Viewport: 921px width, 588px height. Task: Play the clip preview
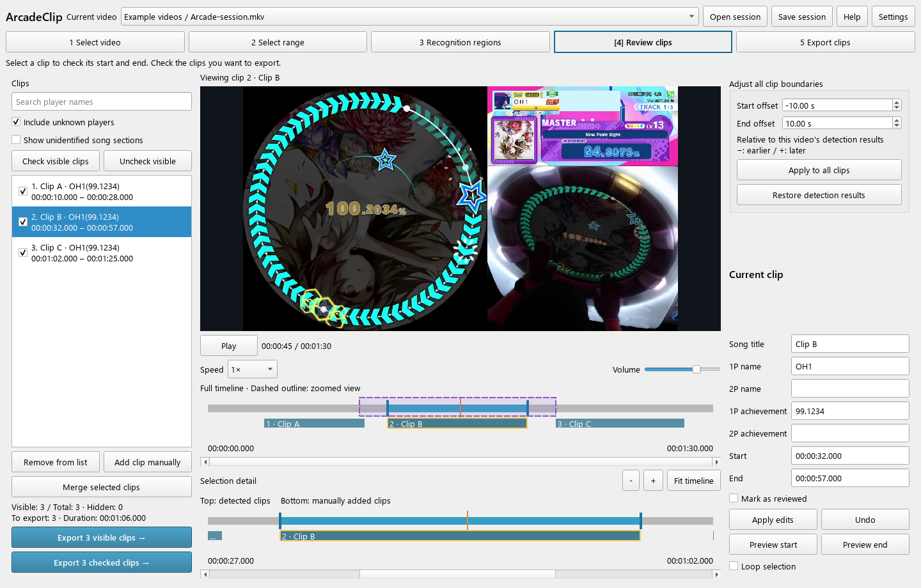pyautogui.click(x=229, y=346)
